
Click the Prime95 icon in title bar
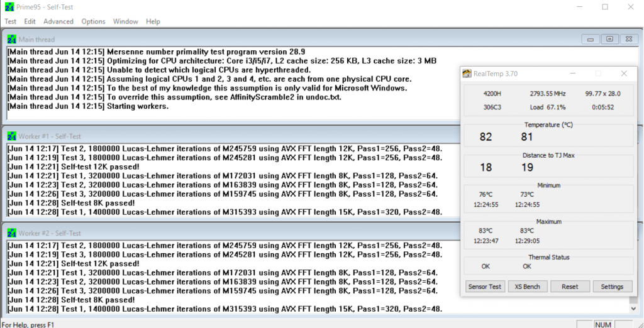(8, 7)
